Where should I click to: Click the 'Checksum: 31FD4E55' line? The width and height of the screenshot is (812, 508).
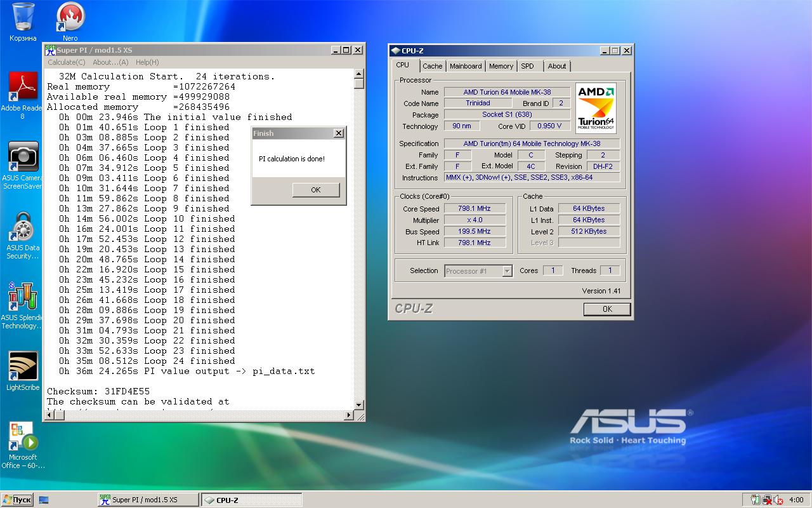click(98, 391)
